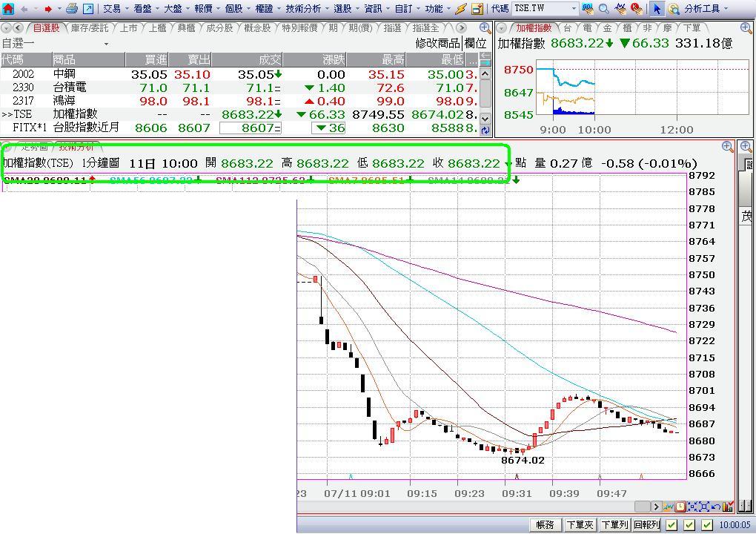
Task: Open the 帳務 panel button
Action: pyautogui.click(x=545, y=525)
